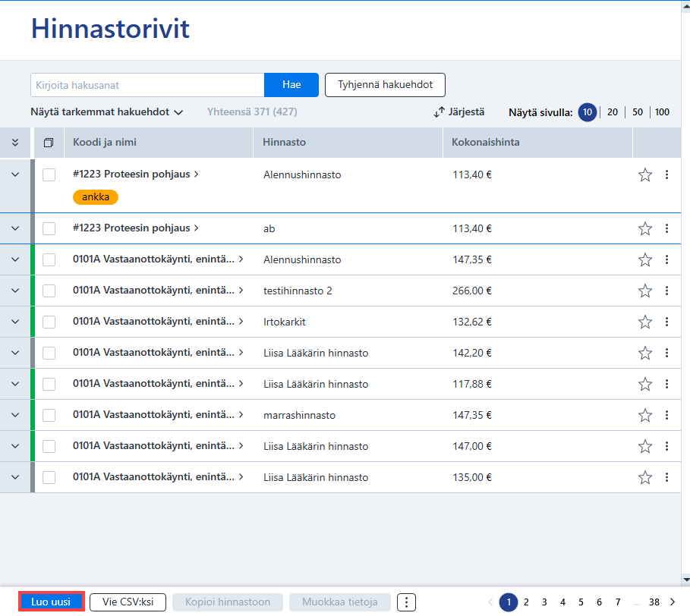Select the Irtokarkit row checkbox

49,322
